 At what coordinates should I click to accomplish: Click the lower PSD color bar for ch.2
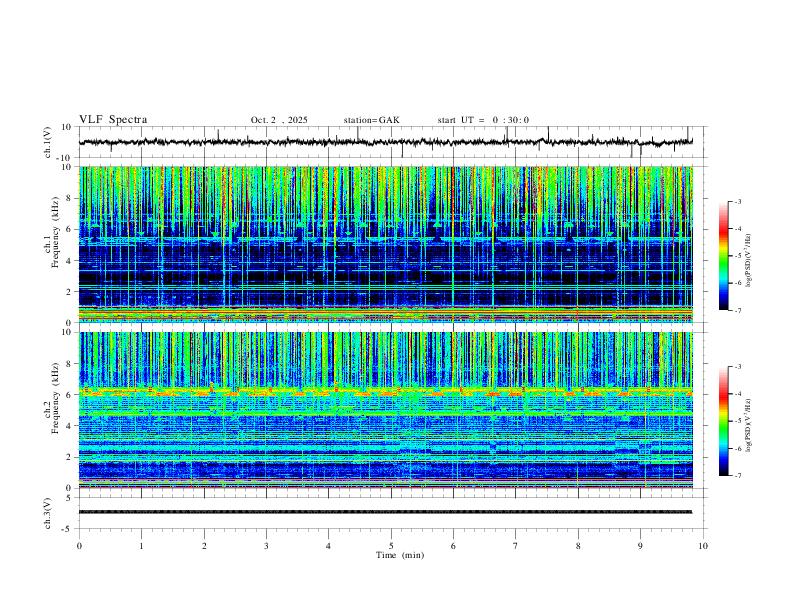(723, 421)
